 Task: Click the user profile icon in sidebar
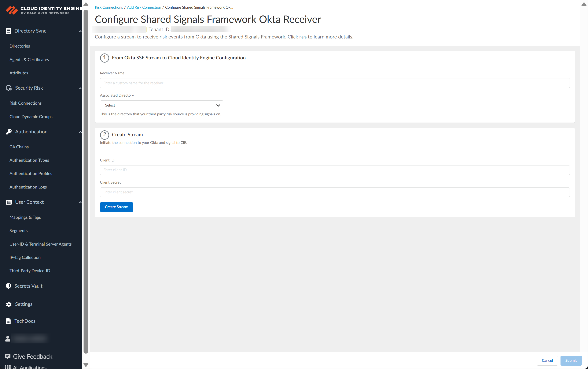tap(8, 339)
